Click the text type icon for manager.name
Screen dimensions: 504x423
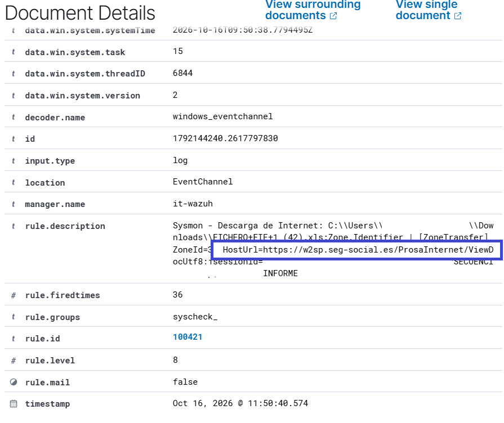click(13, 204)
